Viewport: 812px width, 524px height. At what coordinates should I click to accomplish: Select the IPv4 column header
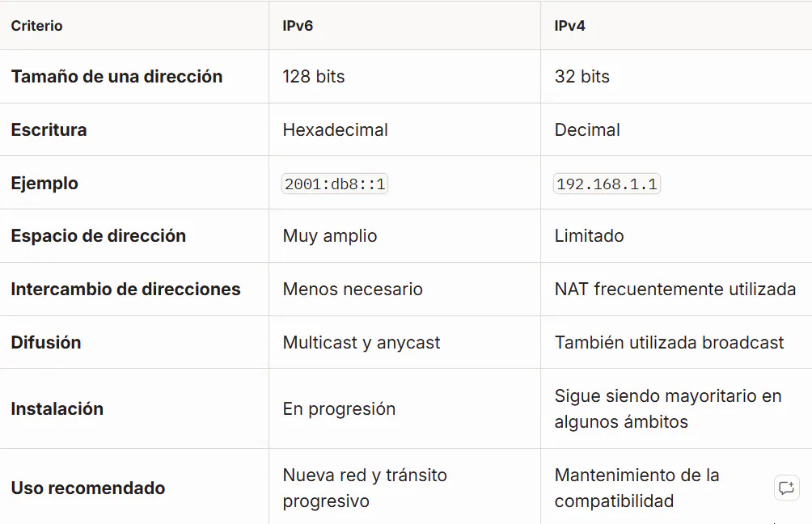[x=569, y=26]
